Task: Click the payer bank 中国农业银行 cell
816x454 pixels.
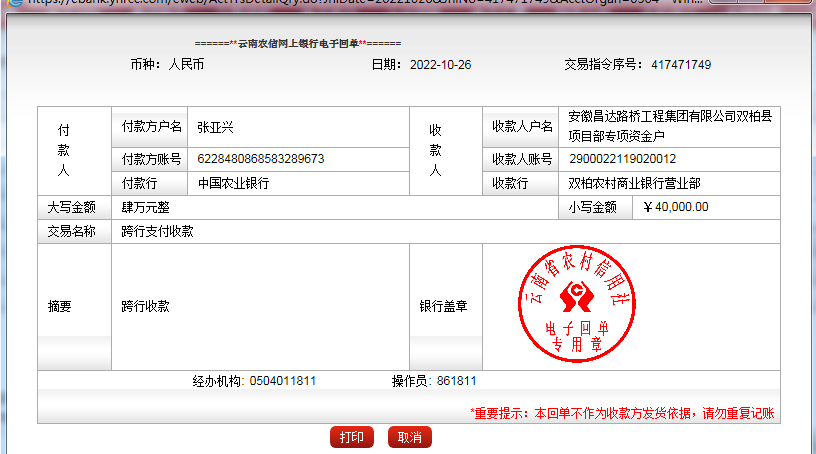Action: 233,184
